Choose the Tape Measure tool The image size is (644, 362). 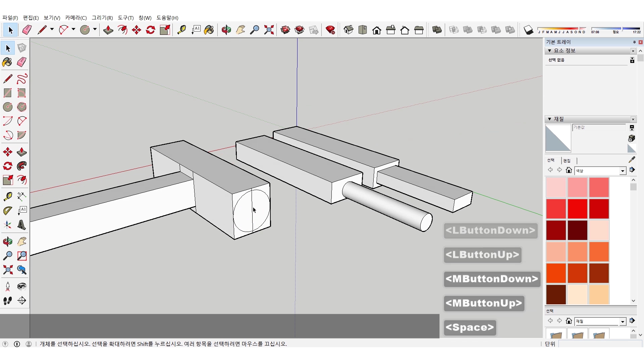7,196
